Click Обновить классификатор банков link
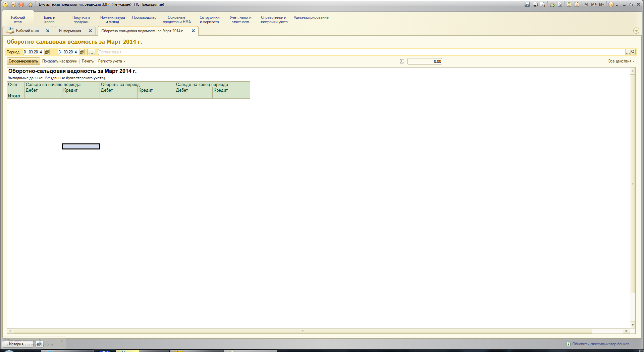Viewport: 644px width, 352px height. pos(600,344)
